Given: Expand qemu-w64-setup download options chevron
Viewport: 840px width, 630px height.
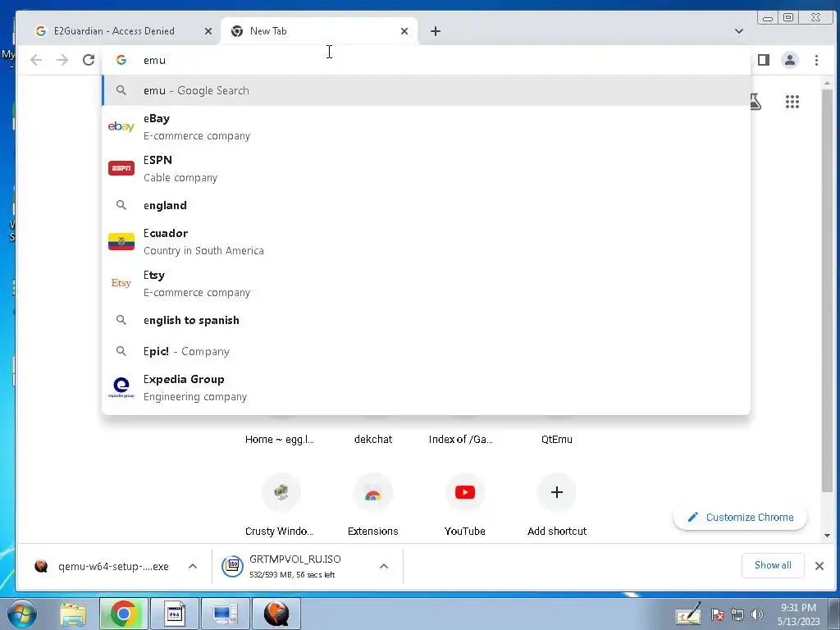Looking at the screenshot, I should click(x=193, y=566).
